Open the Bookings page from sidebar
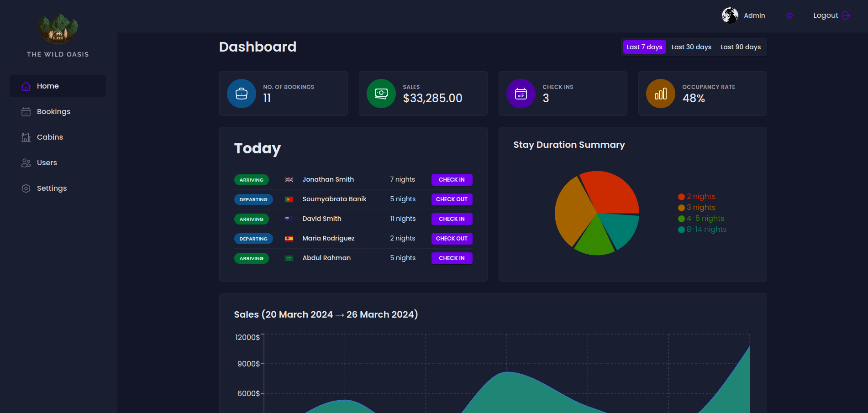The height and width of the screenshot is (413, 868). pyautogui.click(x=53, y=112)
